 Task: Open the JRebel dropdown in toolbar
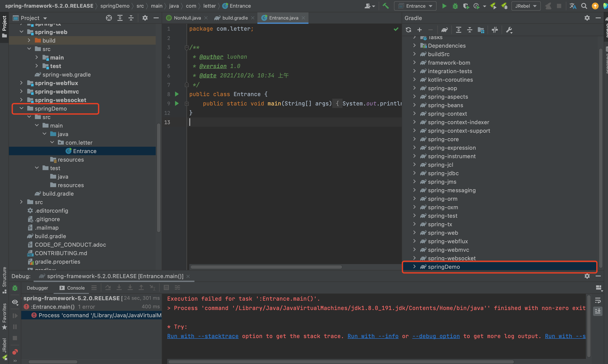[x=526, y=6]
